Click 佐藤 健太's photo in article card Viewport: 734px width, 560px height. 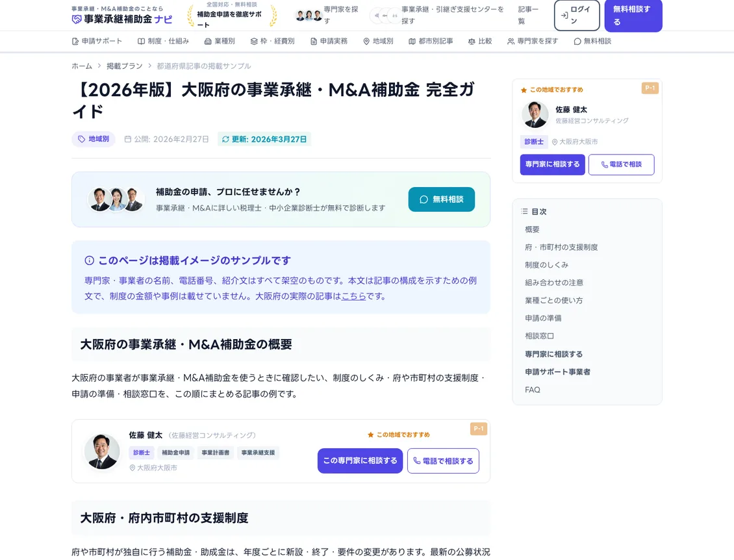101,452
